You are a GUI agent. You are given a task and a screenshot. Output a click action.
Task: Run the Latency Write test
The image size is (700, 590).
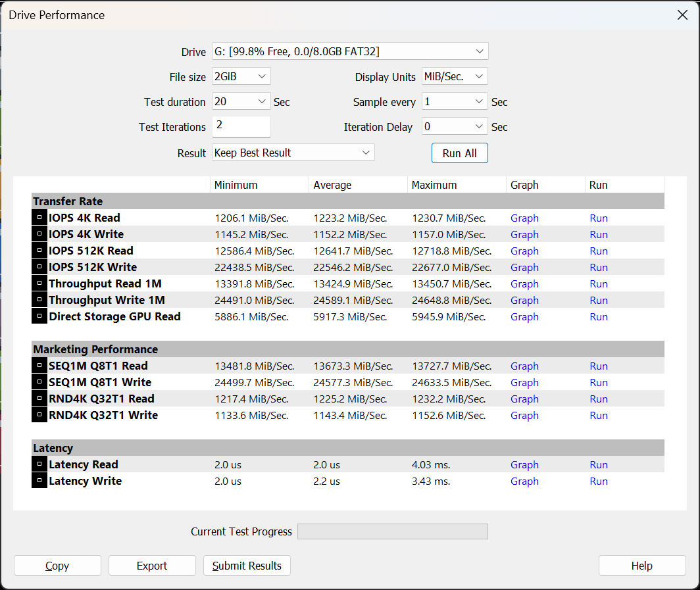(599, 481)
